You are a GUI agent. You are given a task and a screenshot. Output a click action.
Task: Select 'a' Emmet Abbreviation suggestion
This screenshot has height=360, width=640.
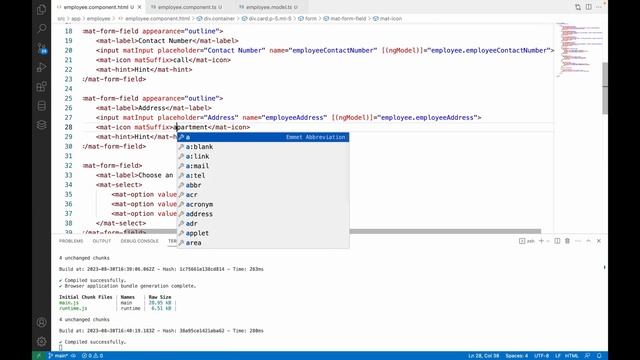point(263,137)
